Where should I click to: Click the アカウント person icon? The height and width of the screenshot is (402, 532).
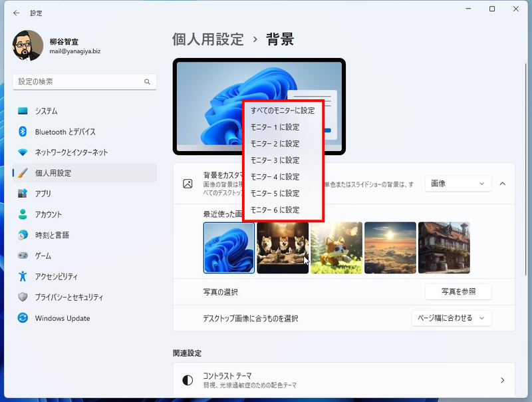click(23, 214)
